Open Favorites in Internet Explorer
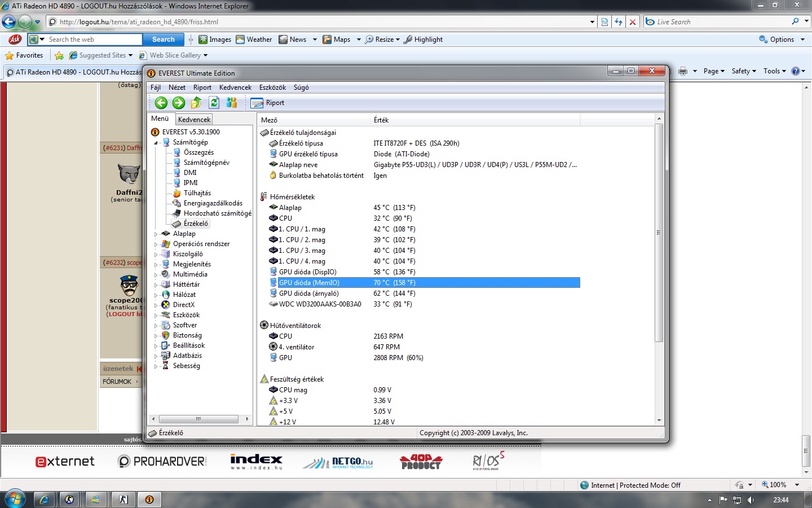 [x=24, y=55]
